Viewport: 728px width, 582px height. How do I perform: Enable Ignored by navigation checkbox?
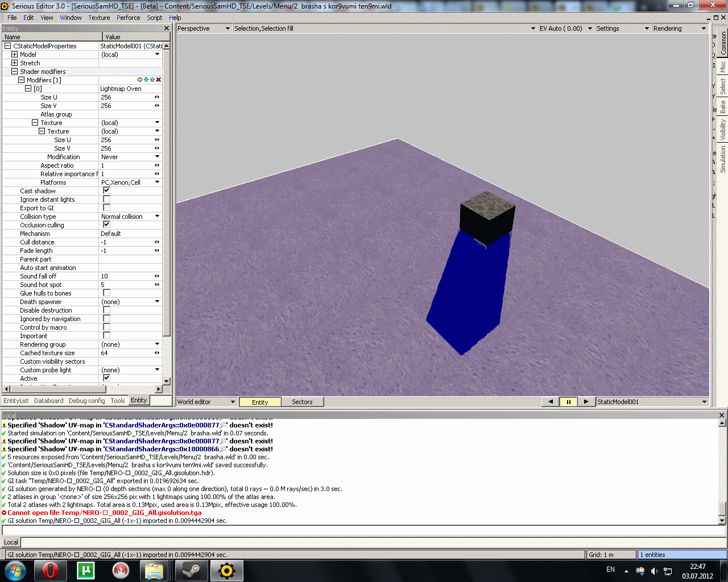click(x=106, y=318)
